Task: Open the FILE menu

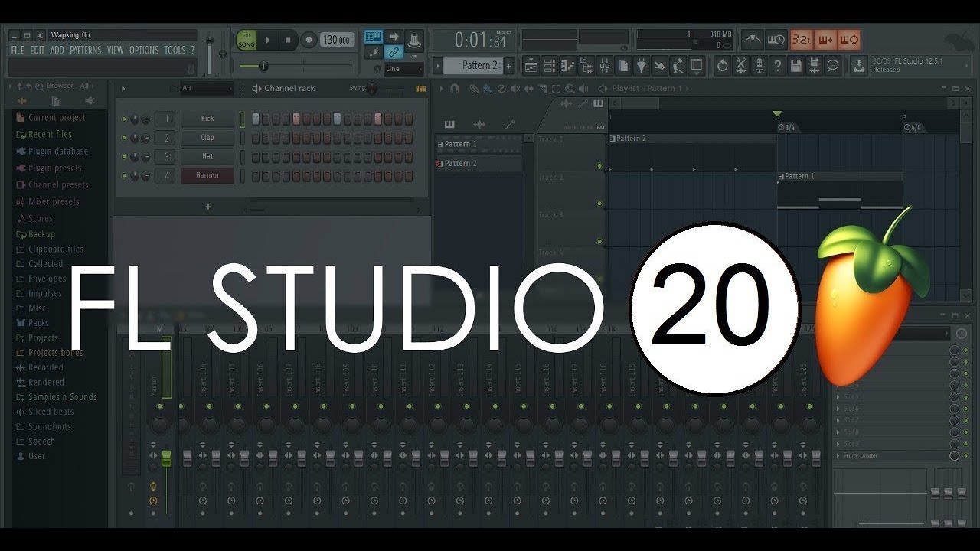Action: (x=18, y=50)
